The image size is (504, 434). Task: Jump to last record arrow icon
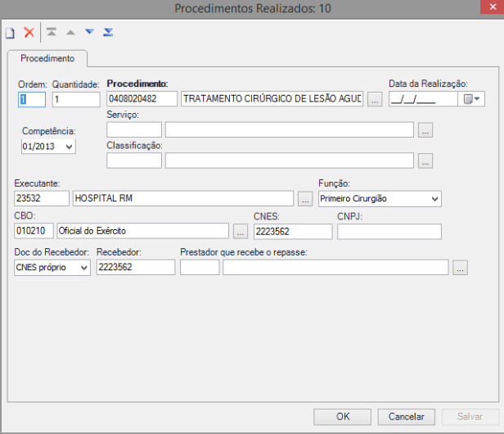(x=108, y=32)
